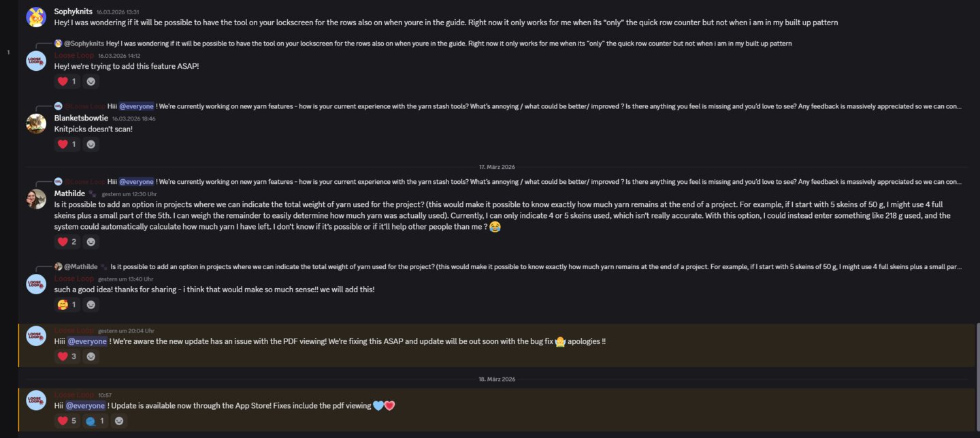Viewport: 980px width, 438px height.
Task: Toggle the heart reaction showing 5
Action: tap(67, 421)
